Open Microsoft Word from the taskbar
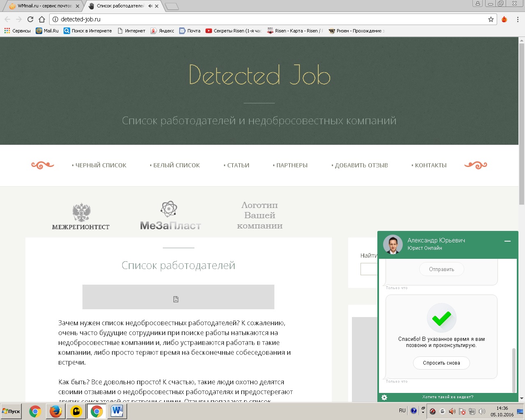Viewport: 525px width, 420px height. click(117, 411)
